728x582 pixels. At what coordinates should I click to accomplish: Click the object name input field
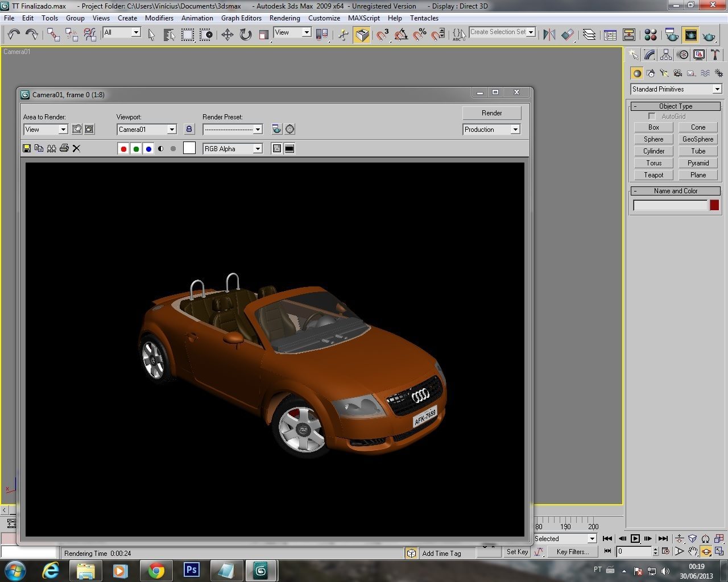point(670,205)
